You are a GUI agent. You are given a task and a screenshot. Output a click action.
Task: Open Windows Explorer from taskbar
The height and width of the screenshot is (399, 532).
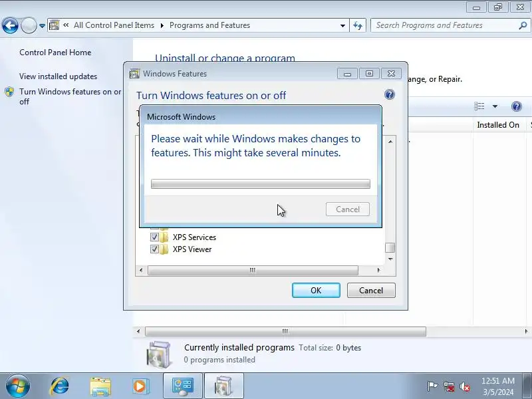pos(100,386)
